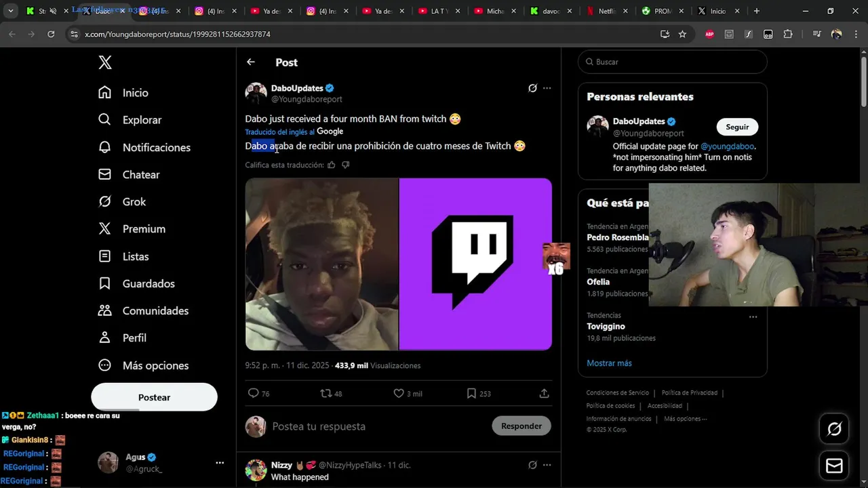The height and width of the screenshot is (488, 868).
Task: Open the @Youngdaboreport handle on the post
Action: tap(307, 99)
